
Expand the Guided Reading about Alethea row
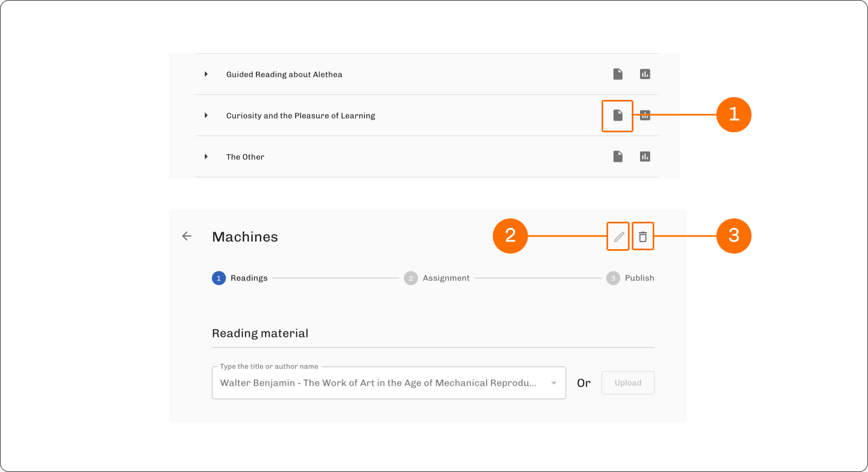[206, 74]
